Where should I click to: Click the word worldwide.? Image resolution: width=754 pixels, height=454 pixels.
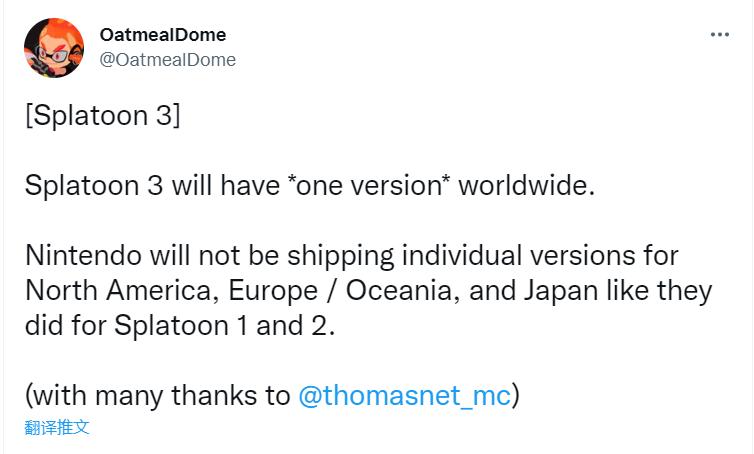coord(527,186)
